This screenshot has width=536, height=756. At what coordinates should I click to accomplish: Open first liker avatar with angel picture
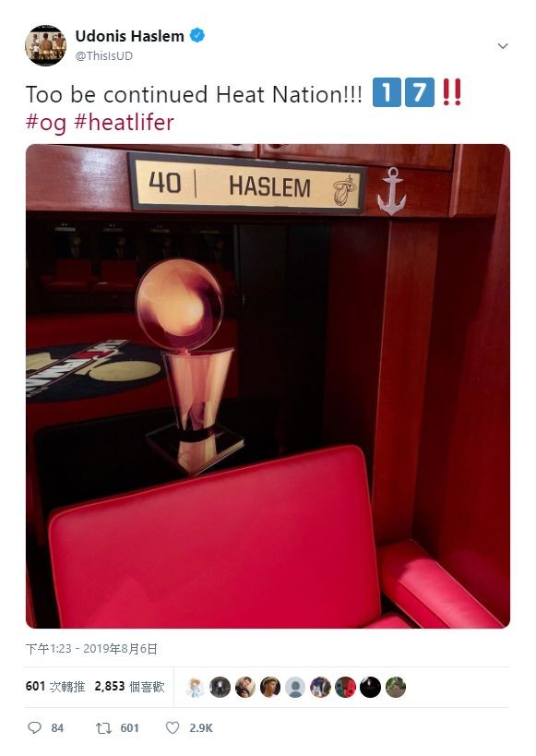tap(196, 687)
